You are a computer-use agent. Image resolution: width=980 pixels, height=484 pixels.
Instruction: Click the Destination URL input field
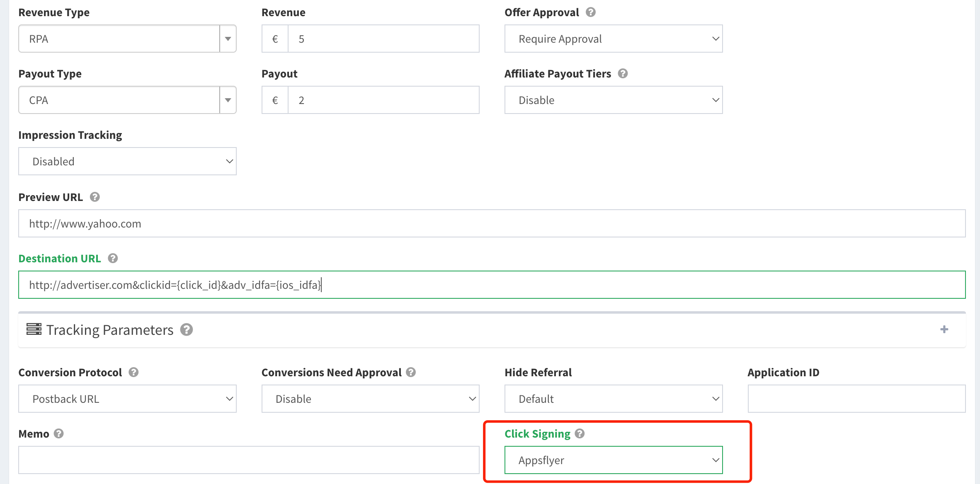tap(492, 285)
